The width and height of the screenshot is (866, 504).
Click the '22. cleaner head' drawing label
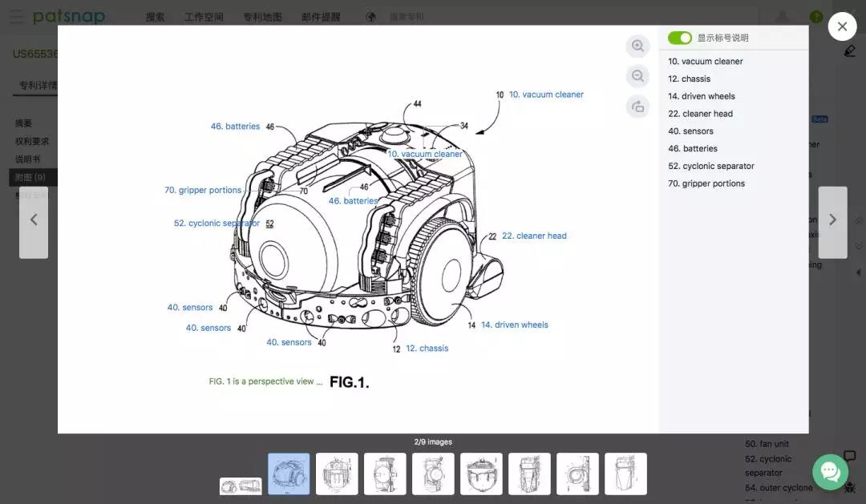[534, 236]
